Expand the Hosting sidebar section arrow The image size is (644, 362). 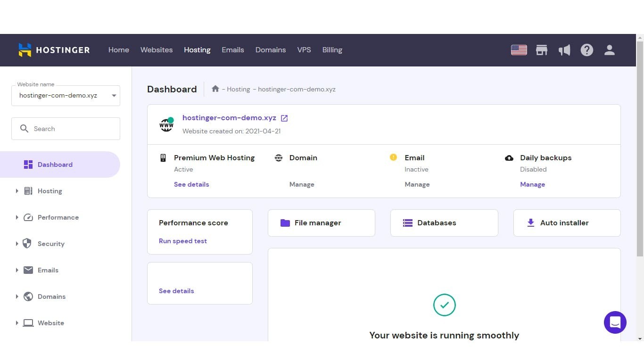[17, 191]
